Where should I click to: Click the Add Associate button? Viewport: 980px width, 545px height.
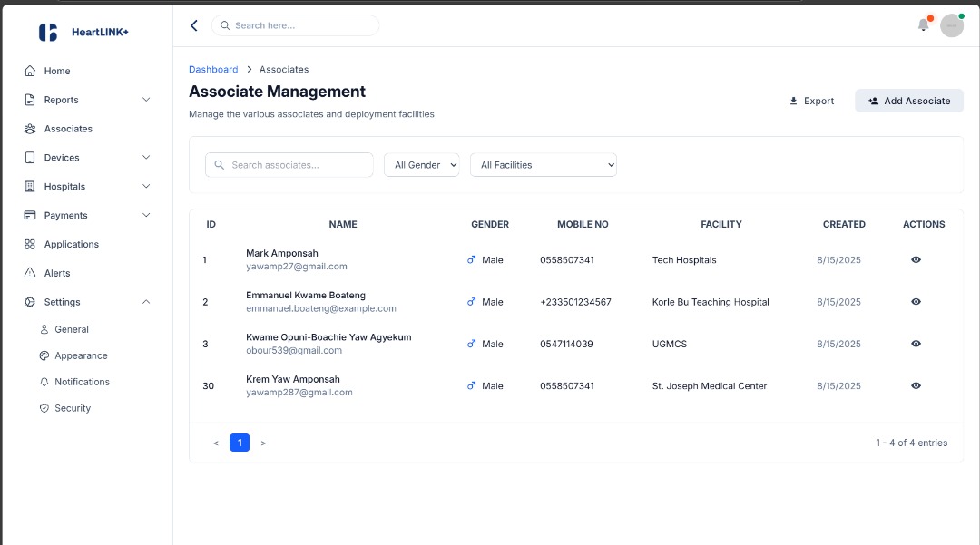(908, 101)
